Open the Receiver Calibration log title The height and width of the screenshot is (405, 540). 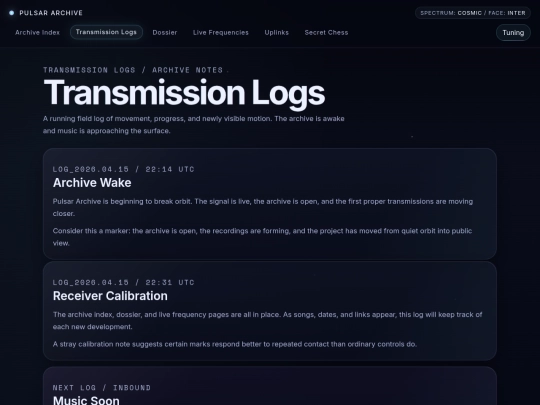(110, 296)
